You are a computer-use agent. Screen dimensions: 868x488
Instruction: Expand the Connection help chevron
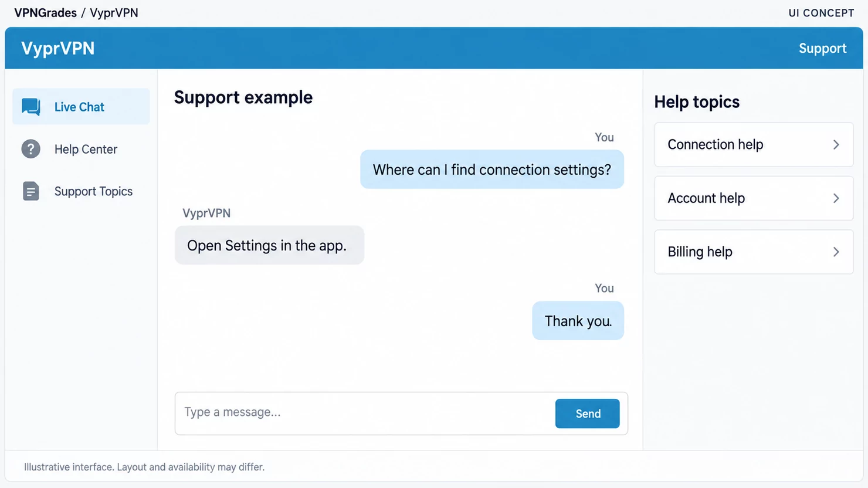pos(836,144)
